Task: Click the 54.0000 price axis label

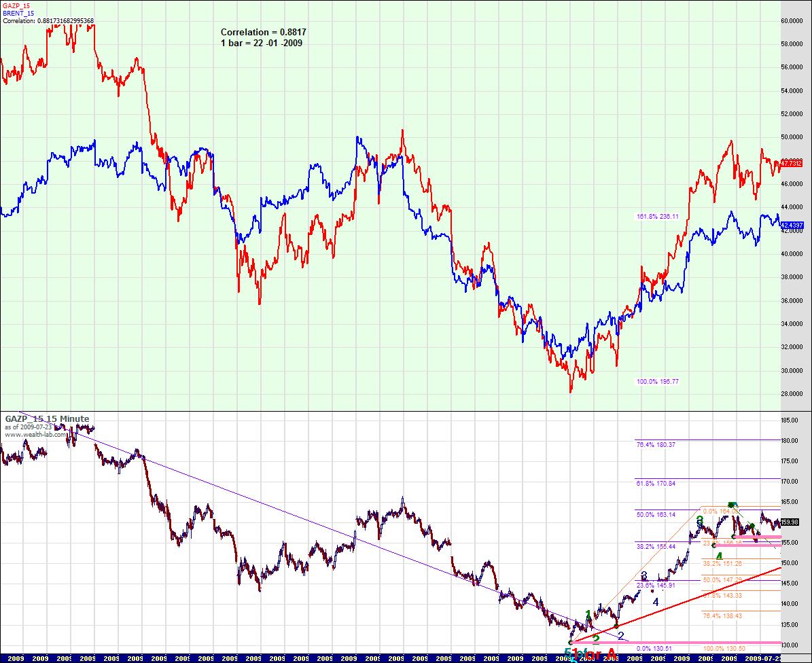Action: coord(792,91)
